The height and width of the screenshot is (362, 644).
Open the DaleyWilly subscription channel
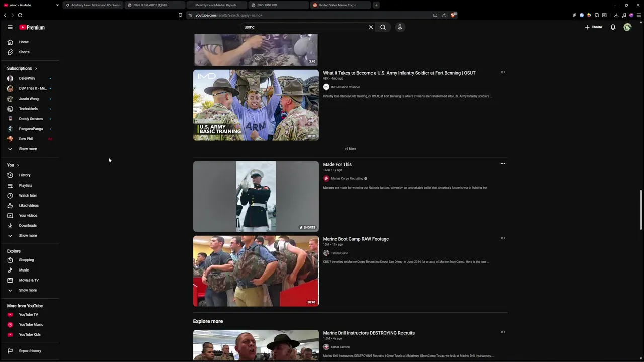(27, 78)
